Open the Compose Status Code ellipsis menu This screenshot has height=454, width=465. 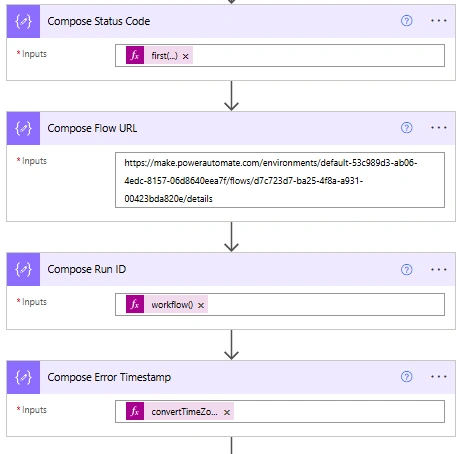tap(438, 21)
